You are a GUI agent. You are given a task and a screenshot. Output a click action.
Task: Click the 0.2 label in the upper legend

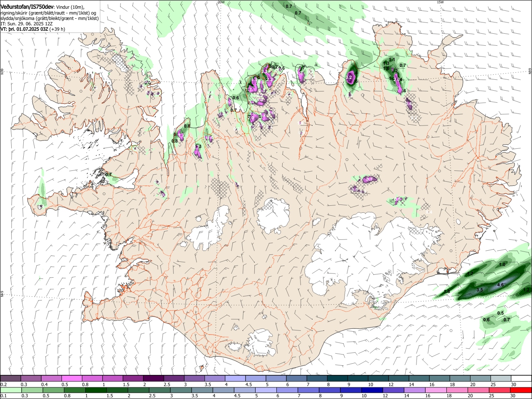pos(3,384)
